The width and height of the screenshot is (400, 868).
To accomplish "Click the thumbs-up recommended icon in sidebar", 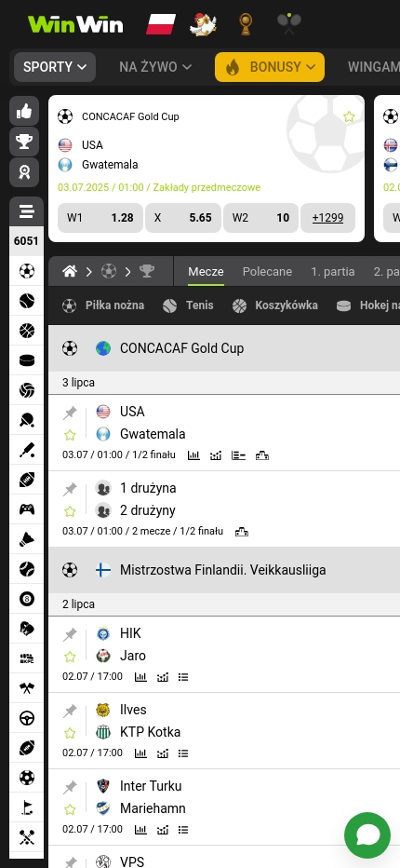I will (24, 111).
